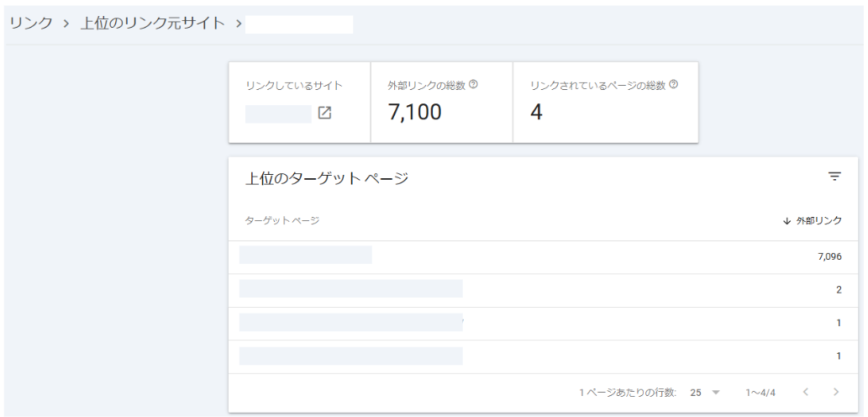
Task: Click the 1～4/4 pagination range text
Action: (760, 393)
